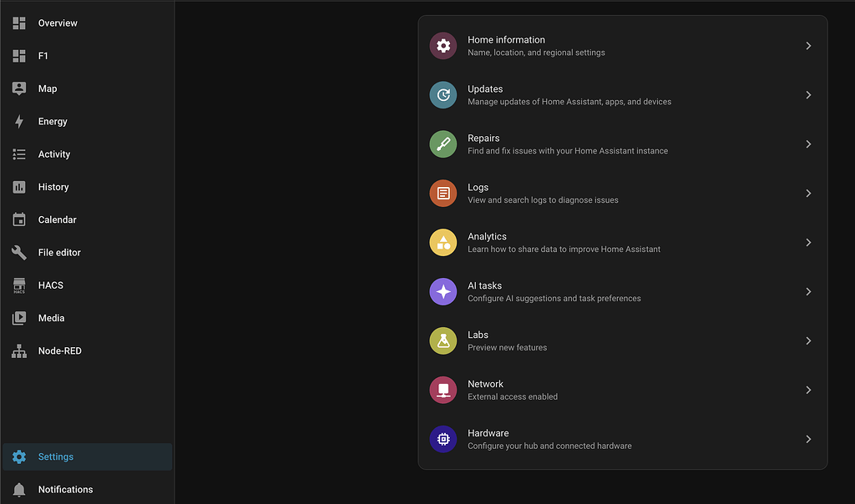Open History label in the sidebar
The height and width of the screenshot is (504, 855).
[53, 187]
